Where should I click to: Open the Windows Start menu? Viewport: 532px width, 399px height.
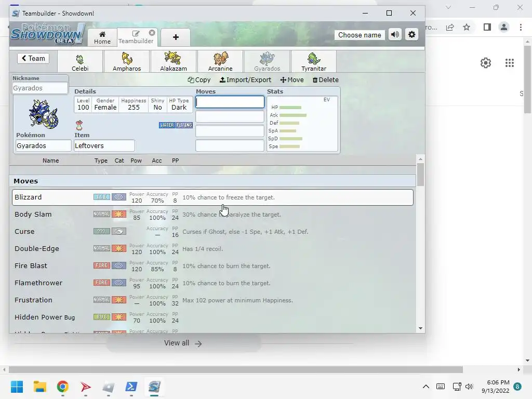click(17, 387)
